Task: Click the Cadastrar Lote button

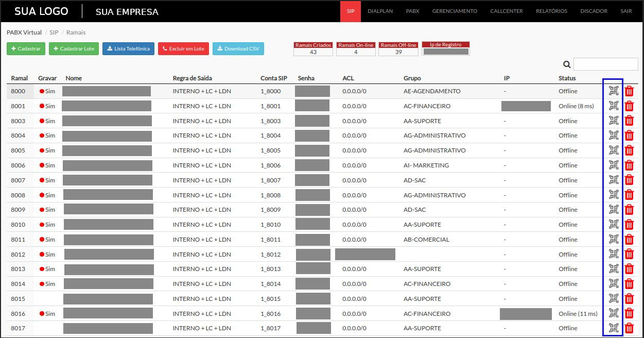Action: (74, 49)
